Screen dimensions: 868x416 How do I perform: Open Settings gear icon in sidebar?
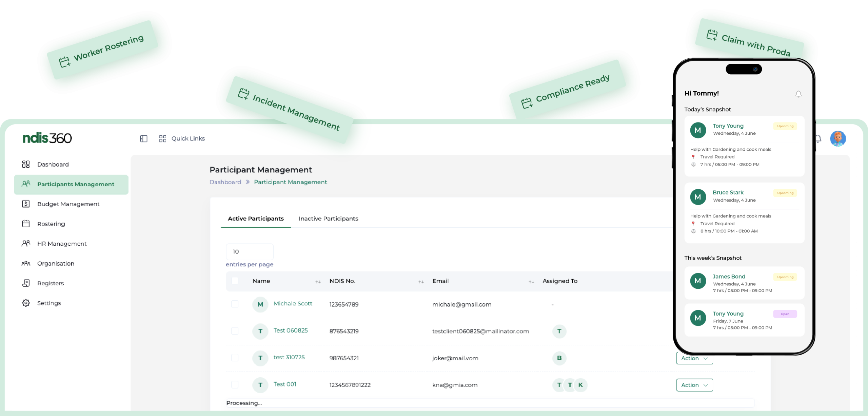pos(26,303)
